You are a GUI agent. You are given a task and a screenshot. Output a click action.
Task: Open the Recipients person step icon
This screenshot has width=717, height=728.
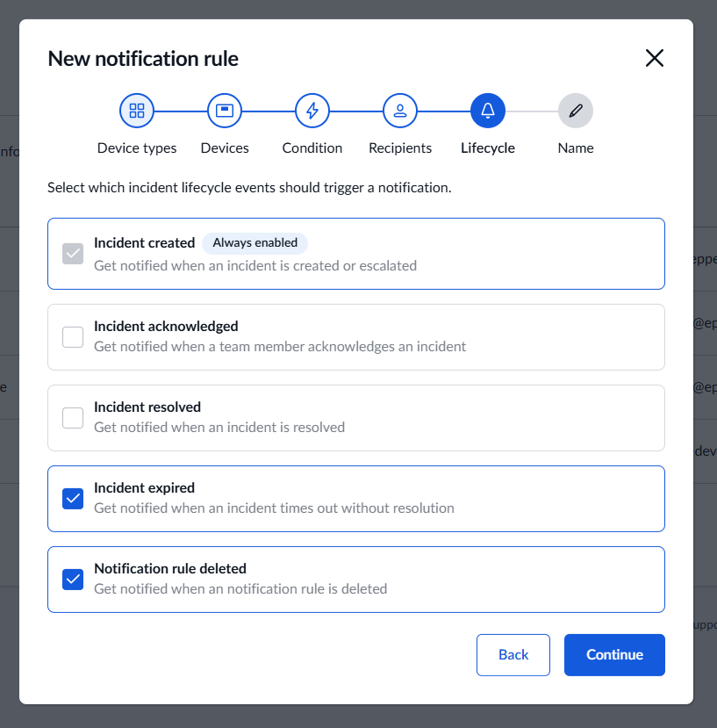click(x=400, y=111)
